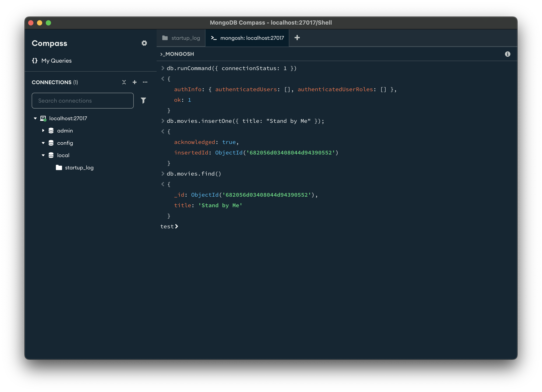
Task: Expand the admin database
Action: [43, 131]
